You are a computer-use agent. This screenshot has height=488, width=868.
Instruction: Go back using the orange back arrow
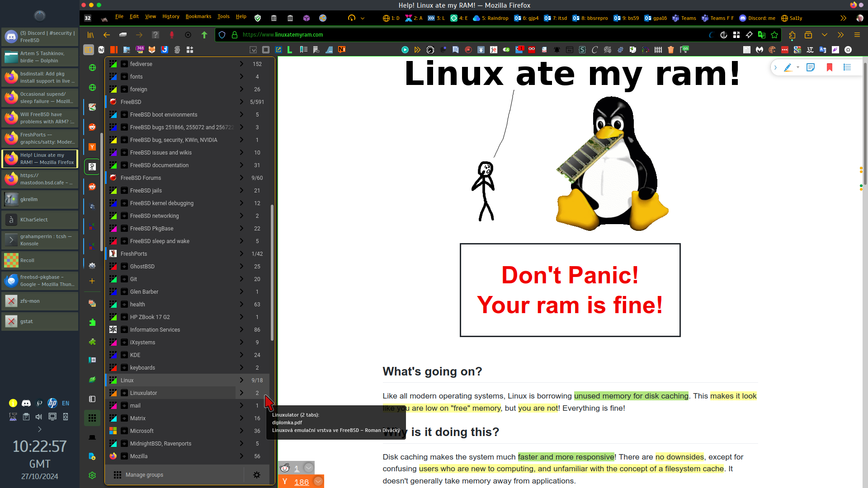107,35
